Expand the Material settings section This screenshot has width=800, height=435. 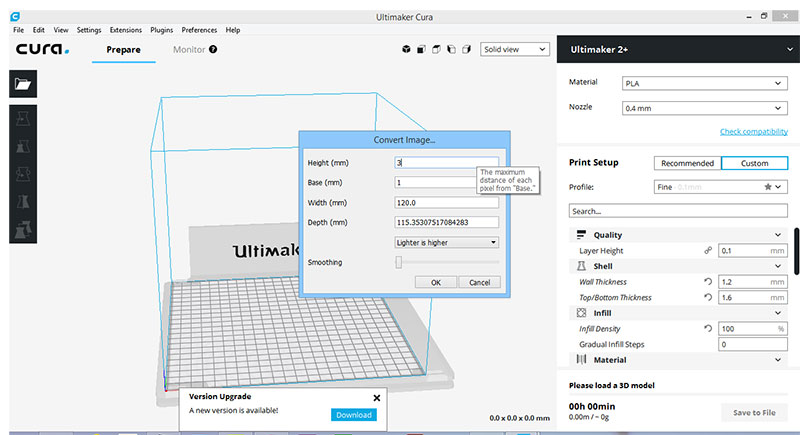(778, 360)
